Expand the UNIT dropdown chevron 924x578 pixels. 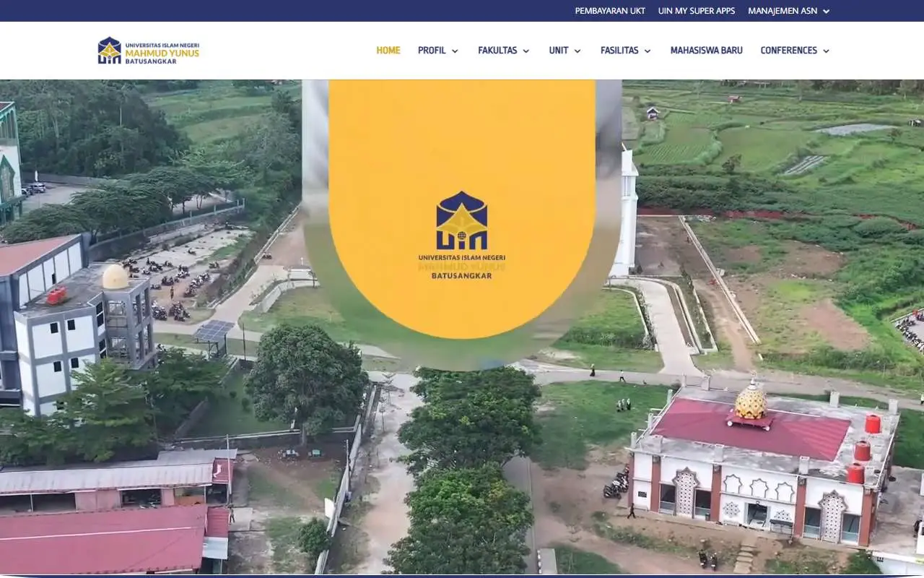[x=577, y=51]
